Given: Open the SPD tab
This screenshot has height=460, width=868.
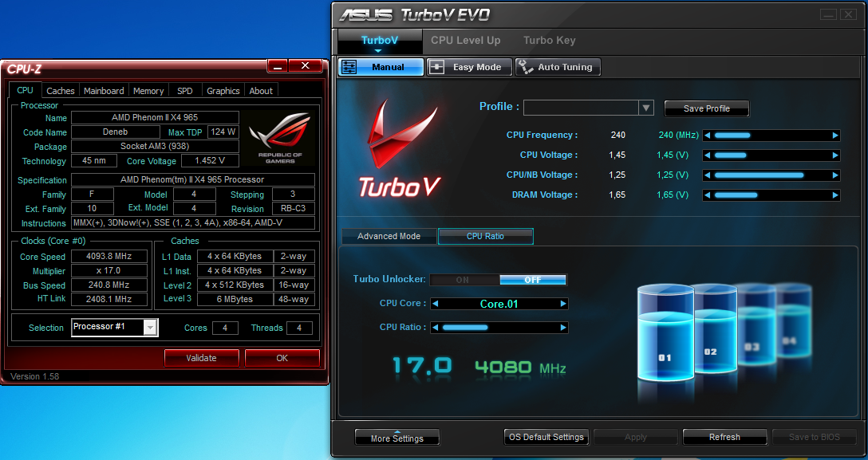Looking at the screenshot, I should (x=185, y=91).
